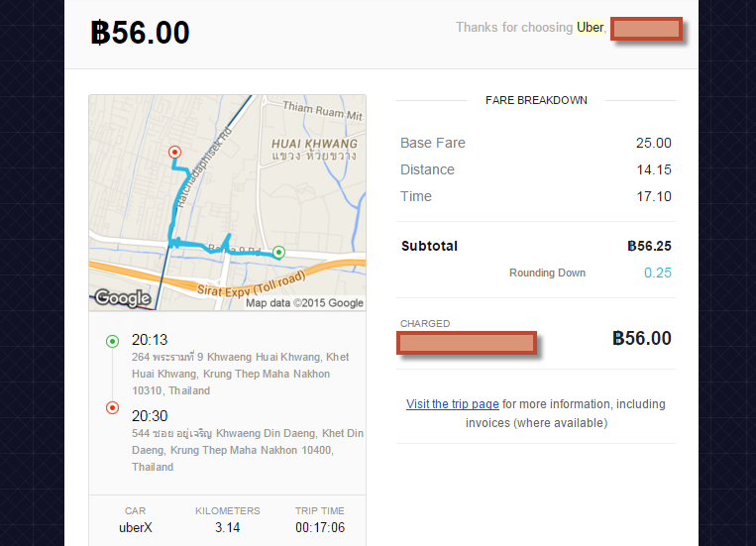This screenshot has width=756, height=546.
Task: Select the ฿56.00 total at the top
Action: point(141,33)
